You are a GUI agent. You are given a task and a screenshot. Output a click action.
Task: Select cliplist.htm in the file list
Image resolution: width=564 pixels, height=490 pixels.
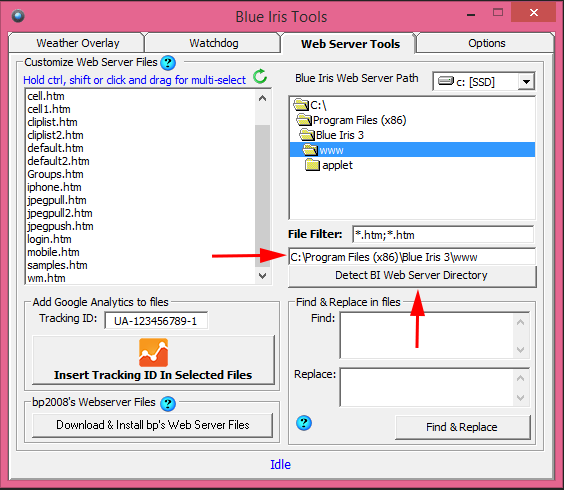tap(53, 122)
